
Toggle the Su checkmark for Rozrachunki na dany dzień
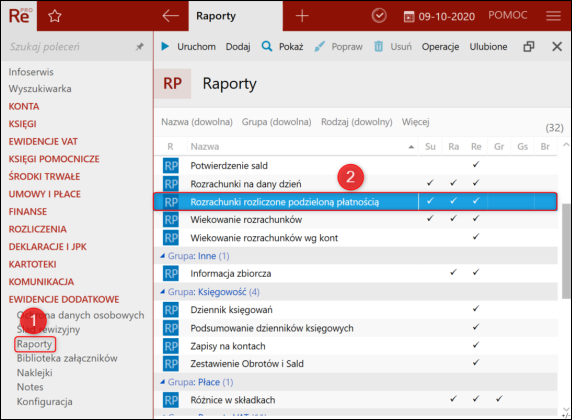[430, 183]
